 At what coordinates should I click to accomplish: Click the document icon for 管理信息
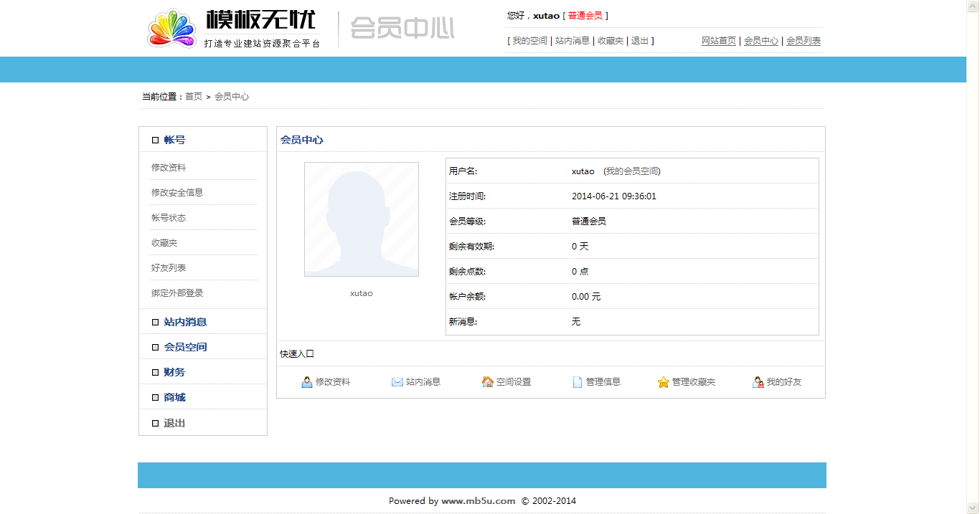coord(578,382)
